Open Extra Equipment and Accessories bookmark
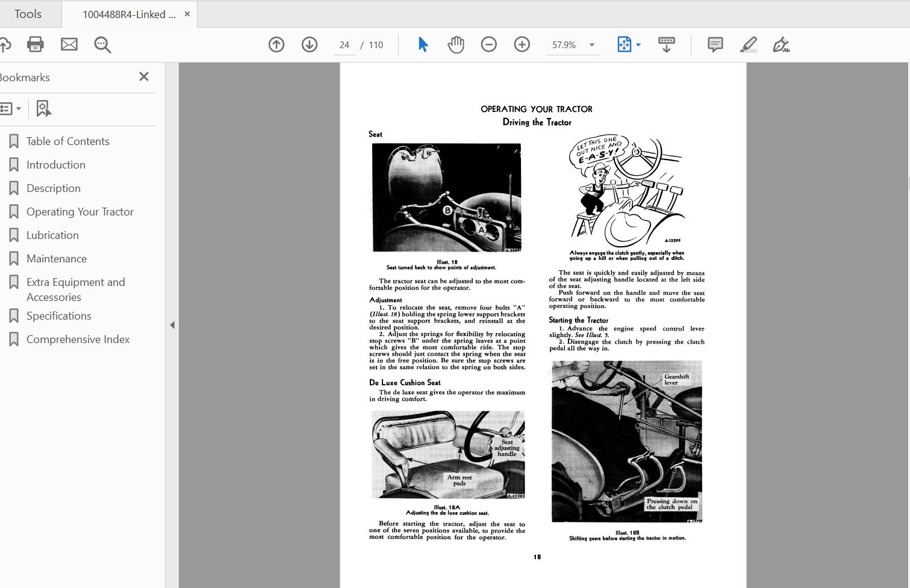 [76, 289]
